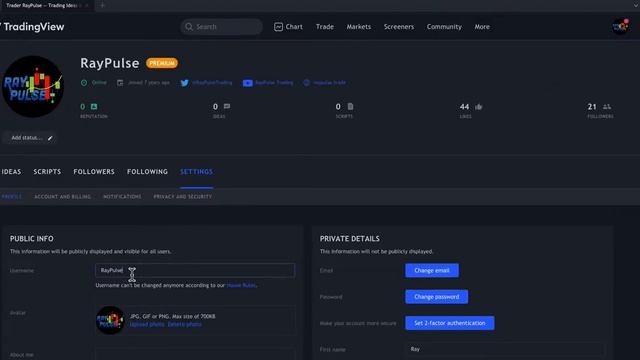Click the magnifier icon in search box
Viewport: 640px width, 360px height.
click(189, 27)
